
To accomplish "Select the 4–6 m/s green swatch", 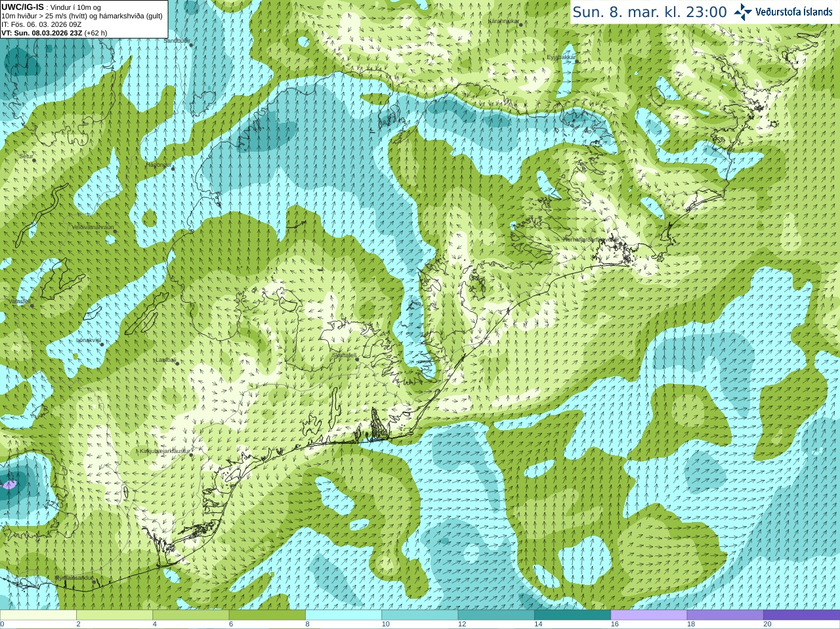I will [x=190, y=615].
